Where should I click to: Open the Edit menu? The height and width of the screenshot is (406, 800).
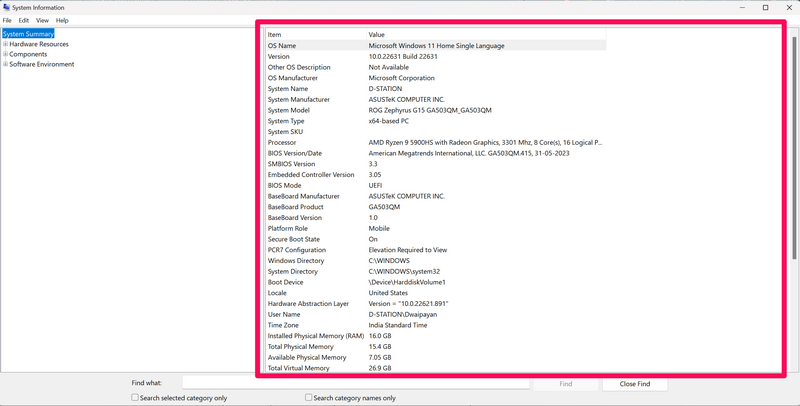tap(23, 20)
